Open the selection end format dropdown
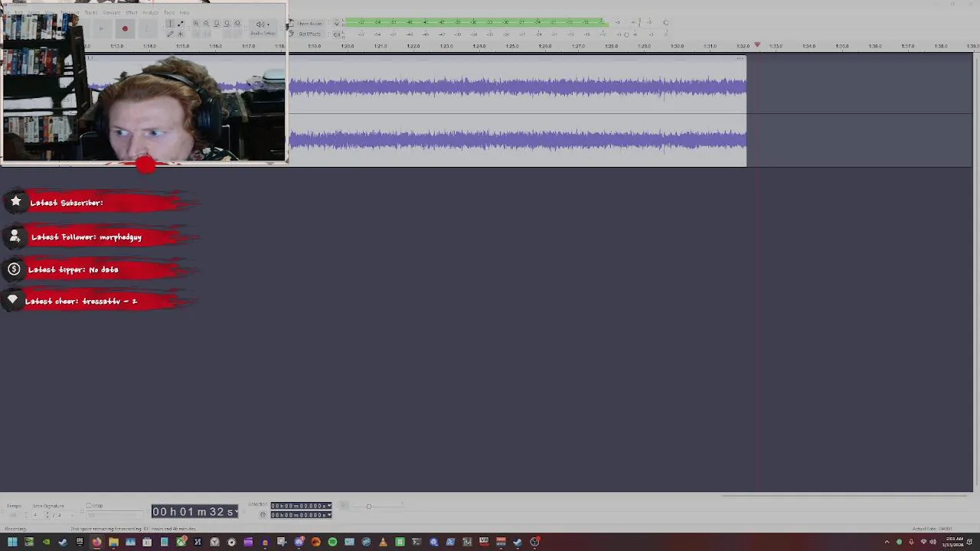This screenshot has height=551, width=980. (x=329, y=515)
